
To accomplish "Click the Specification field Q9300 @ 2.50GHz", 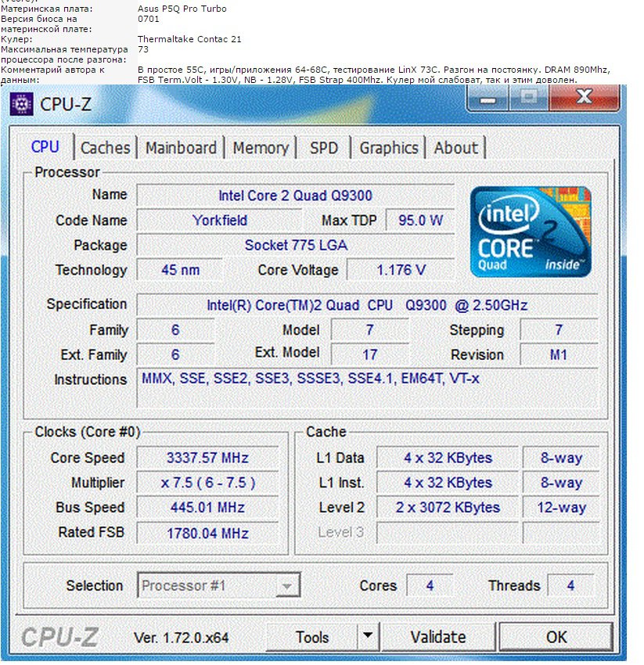I will click(x=368, y=305).
